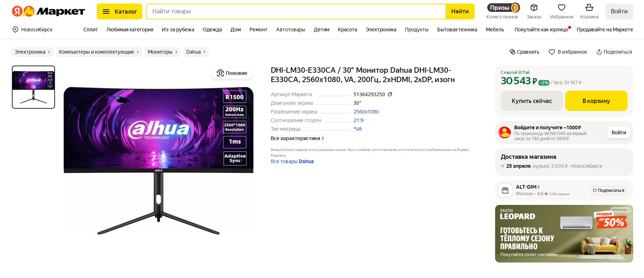Open the Одежда category

pyautogui.click(x=212, y=30)
